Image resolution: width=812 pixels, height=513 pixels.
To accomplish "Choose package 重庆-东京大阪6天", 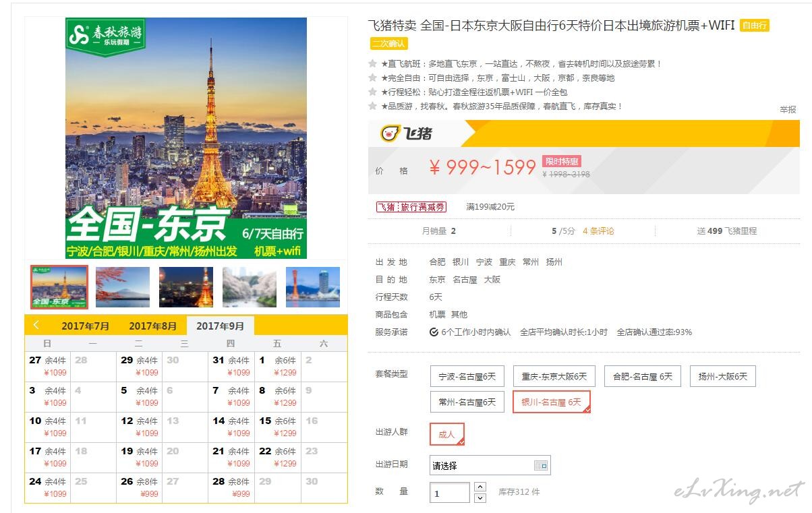I will point(554,376).
